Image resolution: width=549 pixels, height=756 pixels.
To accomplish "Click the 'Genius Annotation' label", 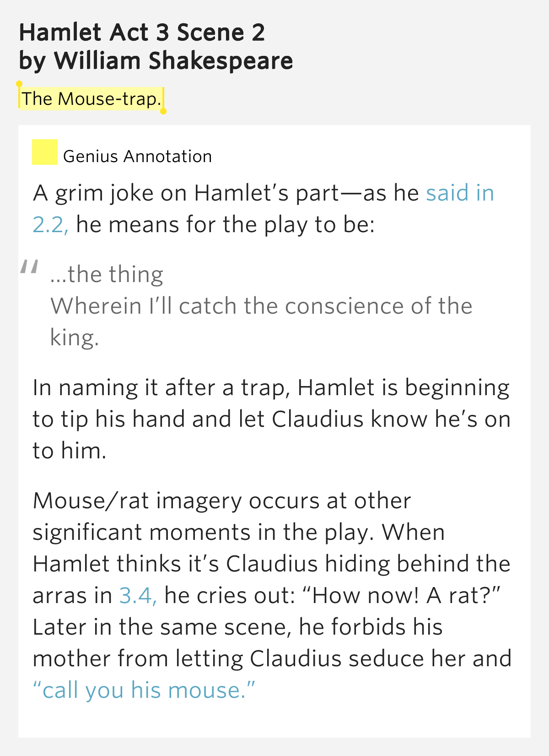I will pos(137,157).
